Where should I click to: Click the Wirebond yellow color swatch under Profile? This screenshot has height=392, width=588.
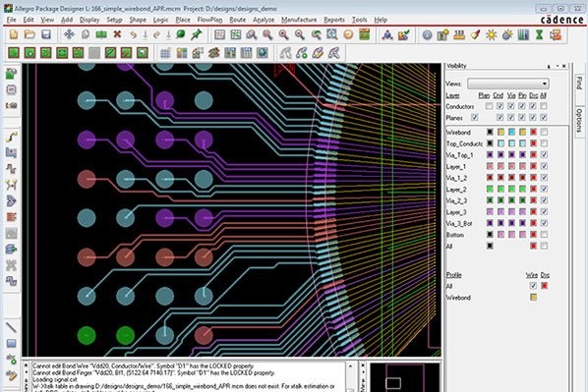533,298
